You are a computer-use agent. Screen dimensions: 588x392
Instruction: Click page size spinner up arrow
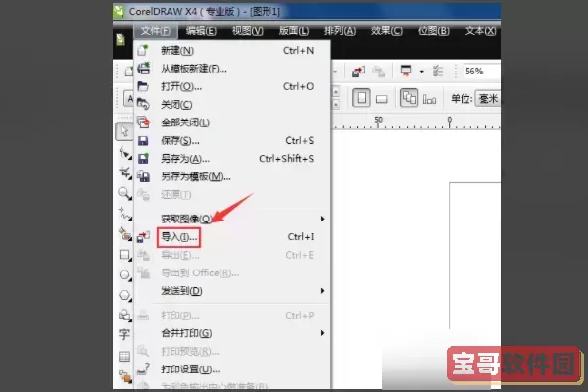point(336,92)
